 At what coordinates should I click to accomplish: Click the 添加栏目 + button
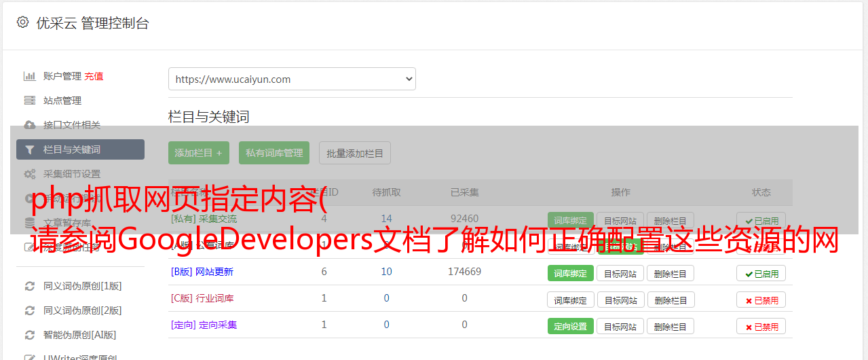tap(199, 153)
